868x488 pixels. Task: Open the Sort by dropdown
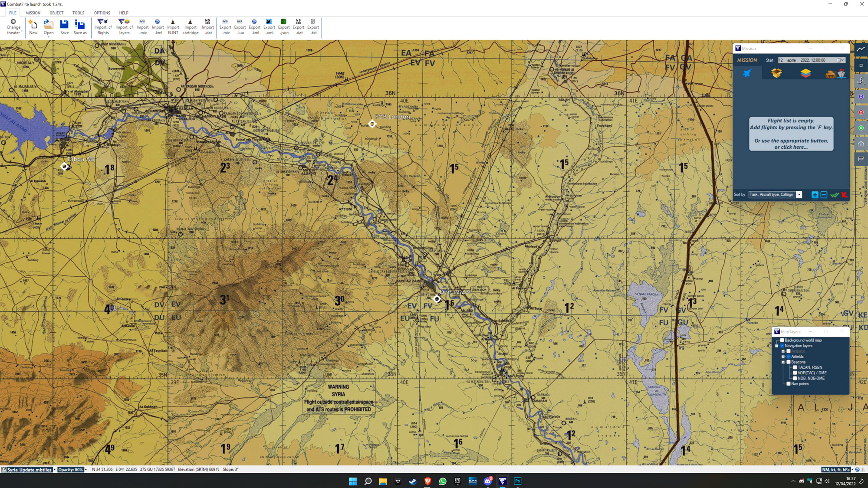click(799, 195)
